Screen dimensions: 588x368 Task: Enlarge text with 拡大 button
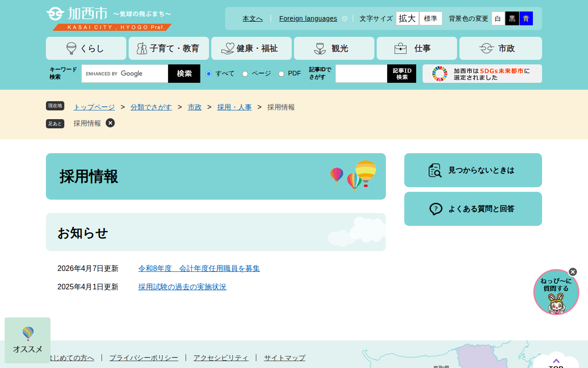(x=407, y=18)
